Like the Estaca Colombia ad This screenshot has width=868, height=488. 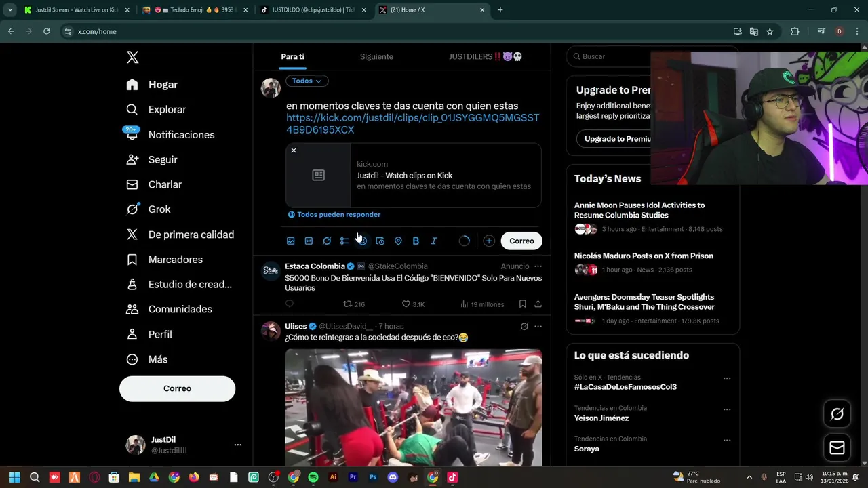pyautogui.click(x=413, y=304)
